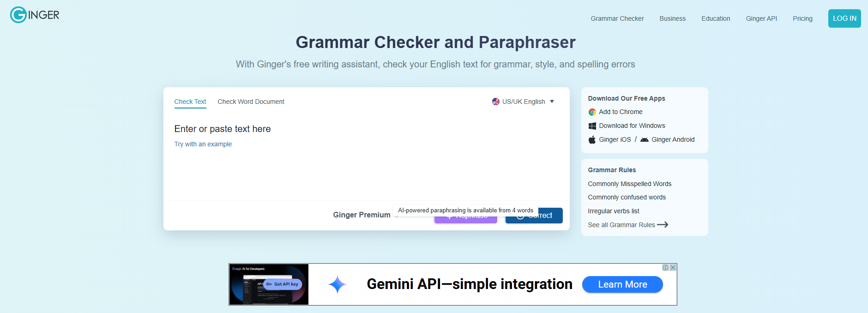Open the Business nav link
This screenshot has height=313, width=868.
point(672,18)
